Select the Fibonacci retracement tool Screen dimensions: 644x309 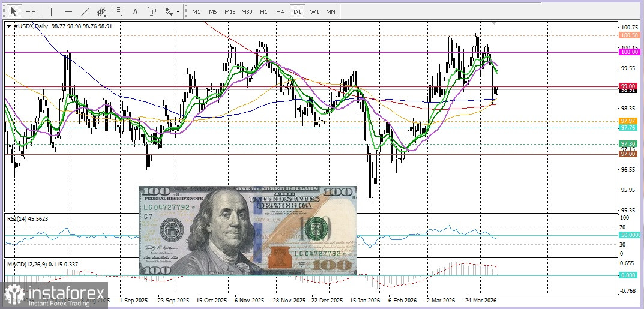[119, 11]
